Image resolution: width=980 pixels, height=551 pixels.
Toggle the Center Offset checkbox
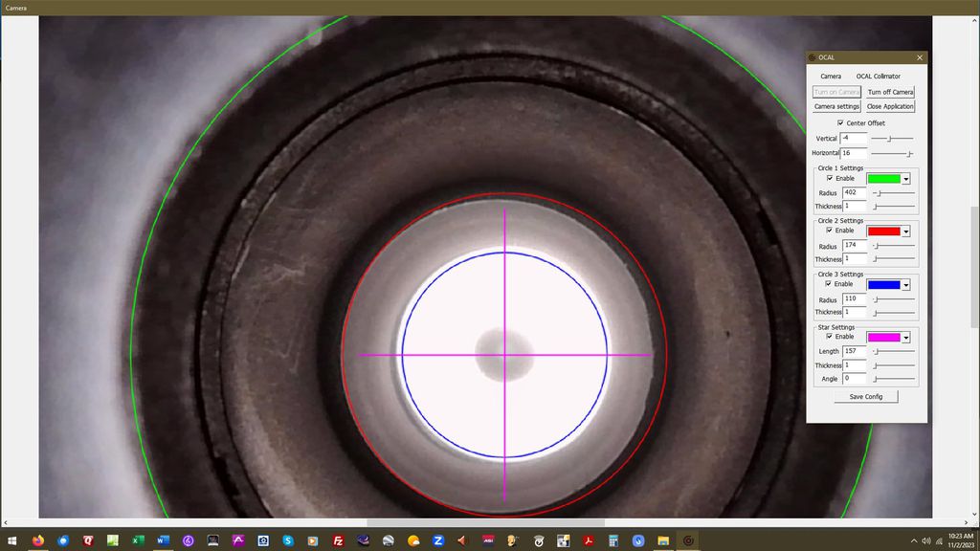(x=840, y=123)
